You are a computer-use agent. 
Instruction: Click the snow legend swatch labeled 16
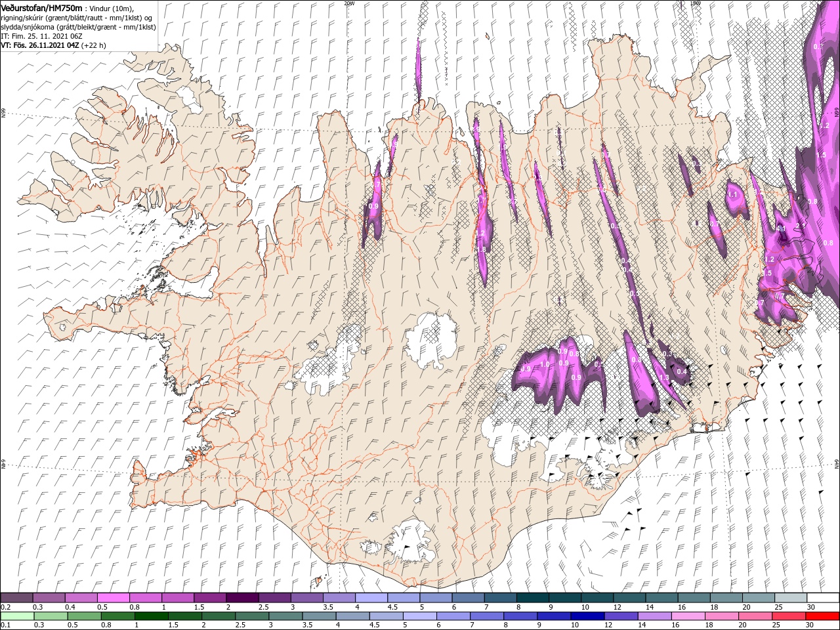pos(694,598)
